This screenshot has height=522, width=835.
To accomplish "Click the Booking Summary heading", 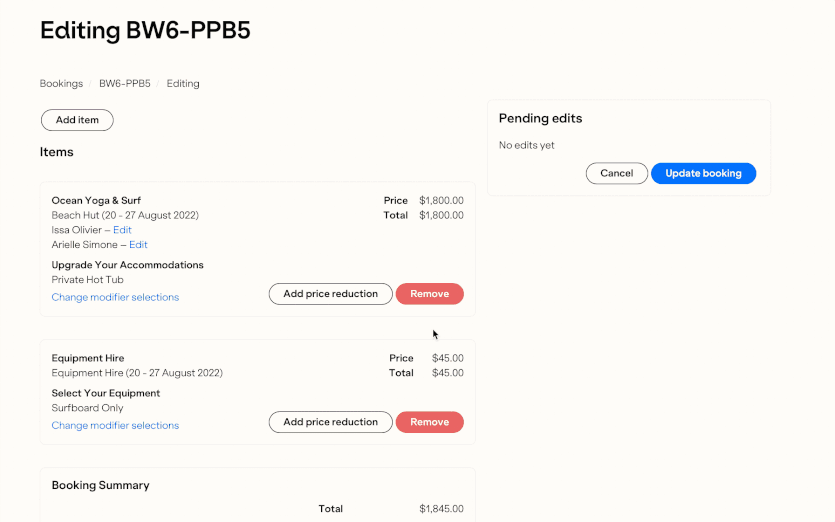I will pos(100,485).
